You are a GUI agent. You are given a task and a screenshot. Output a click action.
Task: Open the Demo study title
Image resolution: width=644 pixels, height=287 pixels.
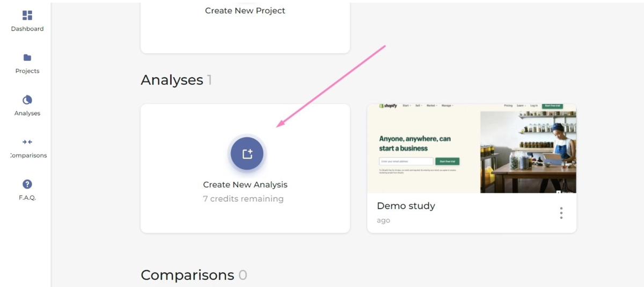(406, 206)
